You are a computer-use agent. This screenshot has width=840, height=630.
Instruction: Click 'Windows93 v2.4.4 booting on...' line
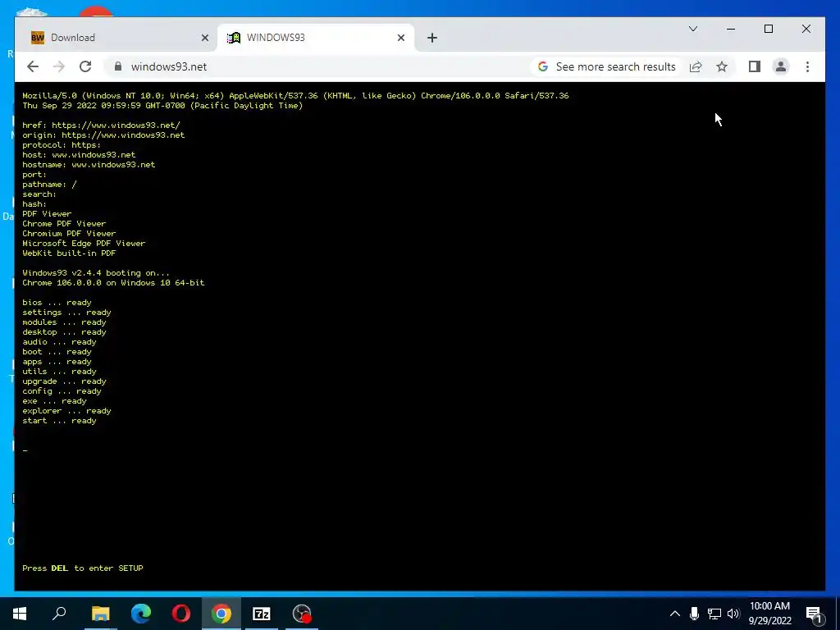96,272
